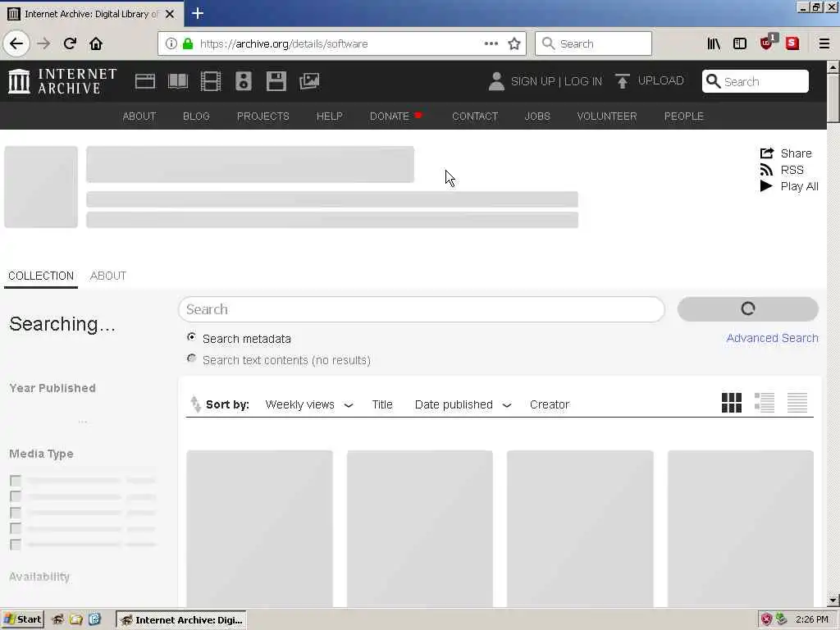The height and width of the screenshot is (630, 840).
Task: Open BLOG navigation item
Action: click(x=196, y=116)
